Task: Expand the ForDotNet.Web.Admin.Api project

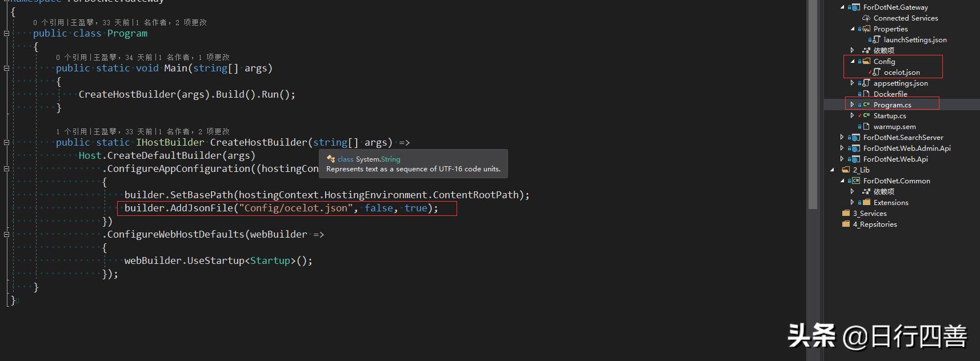Action: 842,149
